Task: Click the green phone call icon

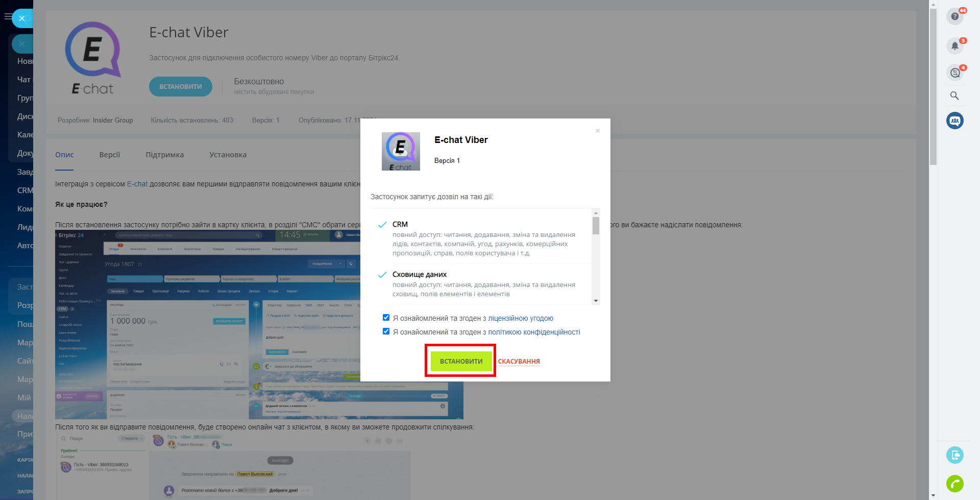Action: (955, 483)
